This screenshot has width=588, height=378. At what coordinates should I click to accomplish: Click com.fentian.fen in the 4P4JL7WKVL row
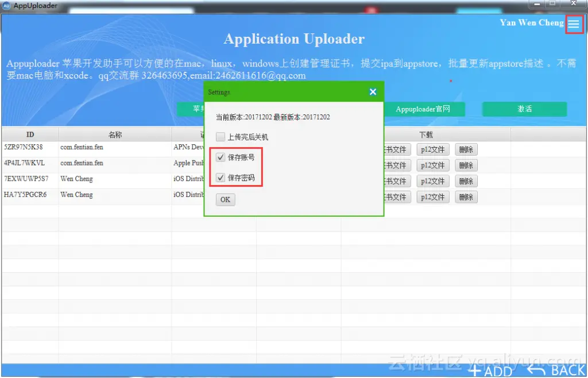82,163
